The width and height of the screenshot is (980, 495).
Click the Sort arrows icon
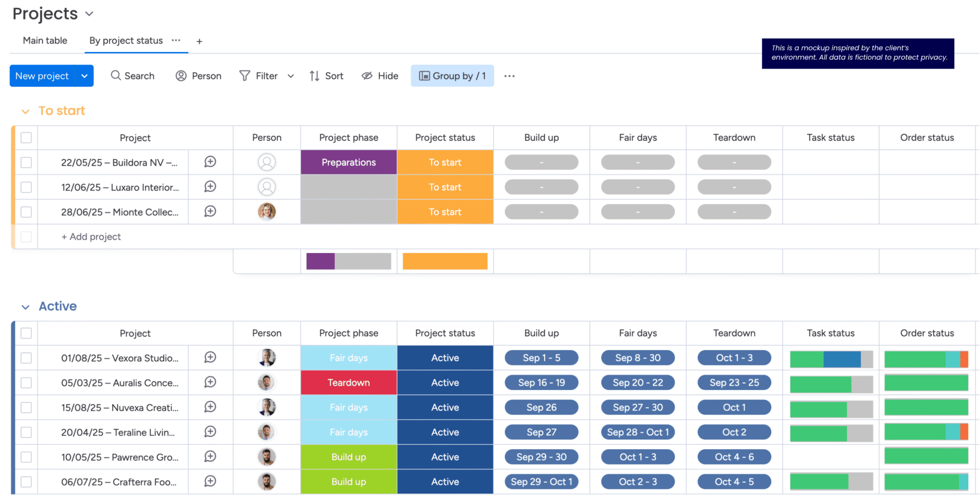[x=314, y=76]
